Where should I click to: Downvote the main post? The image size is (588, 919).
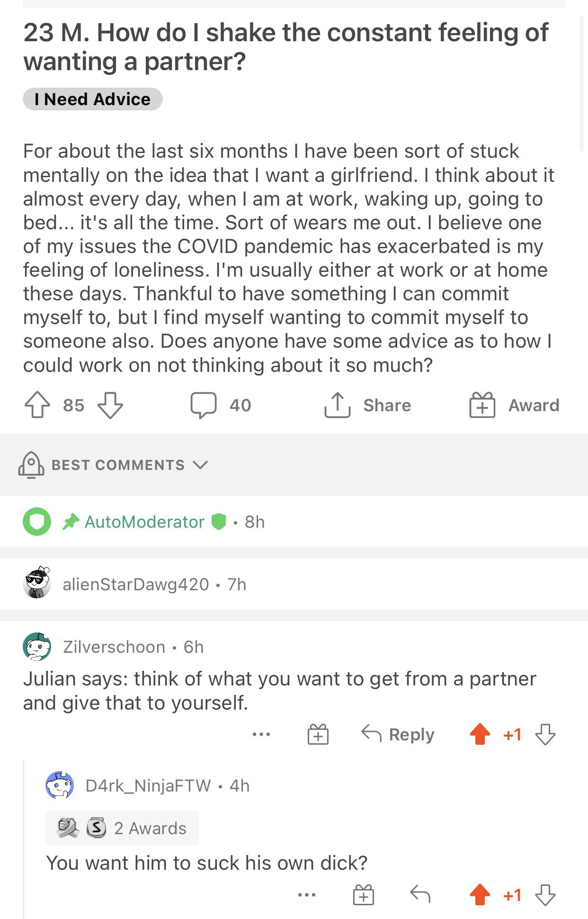(110, 405)
